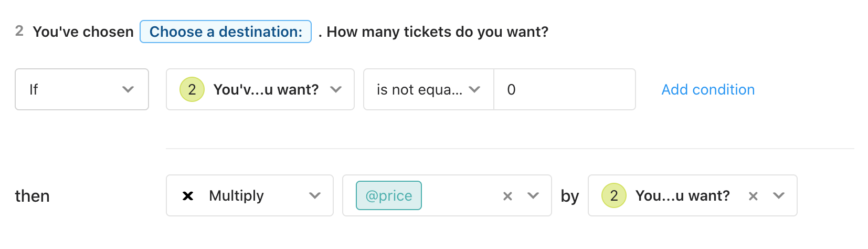Open the 'You'v...u want?' question dropdown

coord(260,89)
